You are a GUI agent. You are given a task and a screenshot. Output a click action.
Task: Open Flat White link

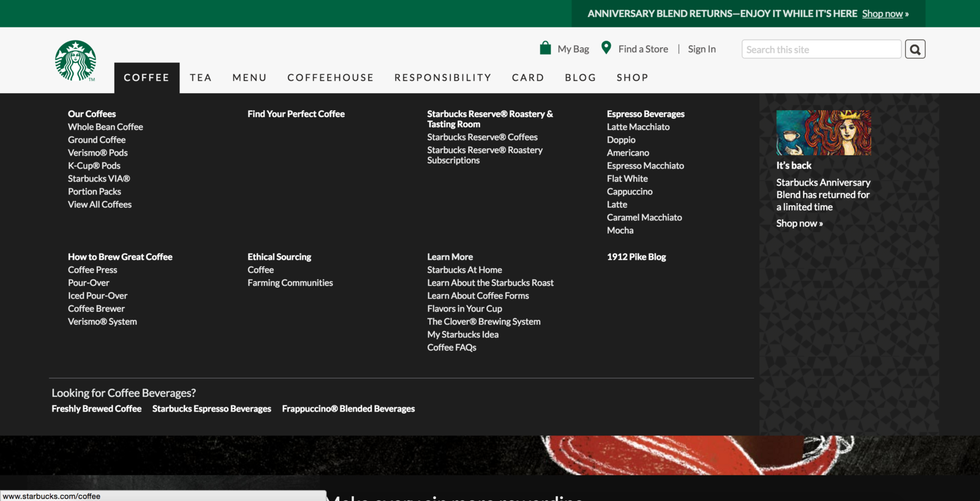click(x=627, y=178)
